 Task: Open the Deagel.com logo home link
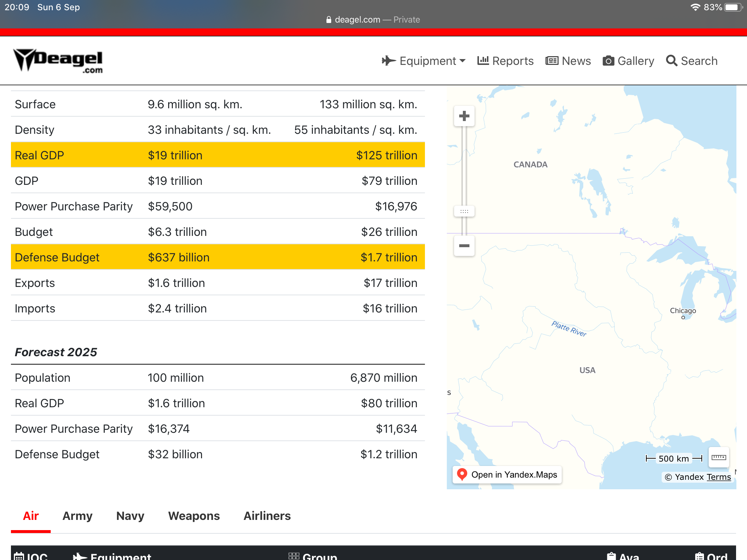click(x=58, y=61)
